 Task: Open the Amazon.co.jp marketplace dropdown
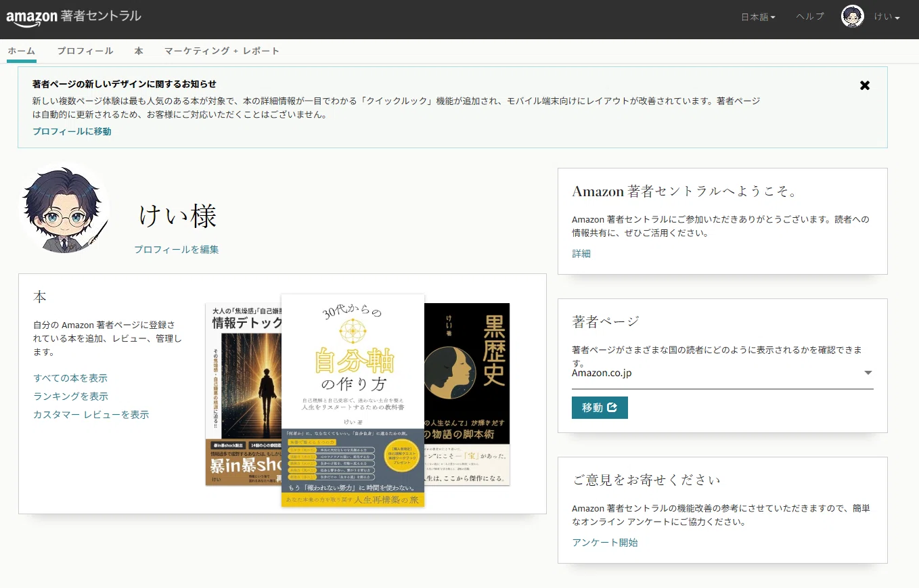pos(722,373)
